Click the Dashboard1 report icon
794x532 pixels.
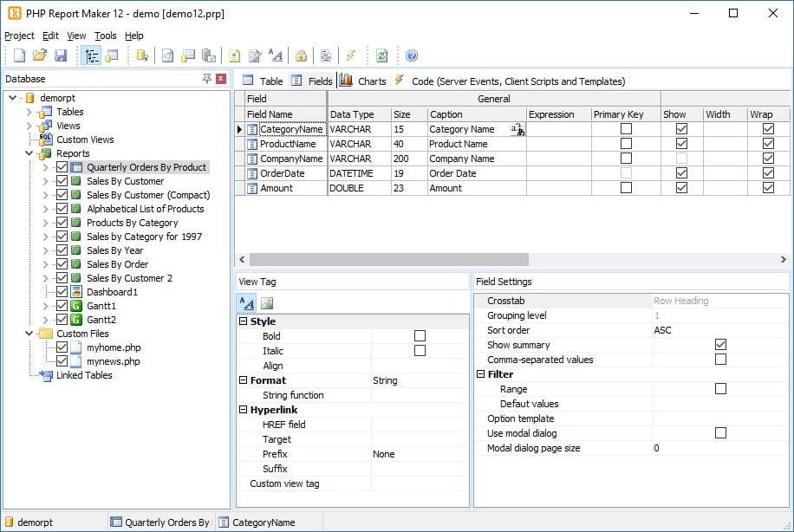(76, 292)
